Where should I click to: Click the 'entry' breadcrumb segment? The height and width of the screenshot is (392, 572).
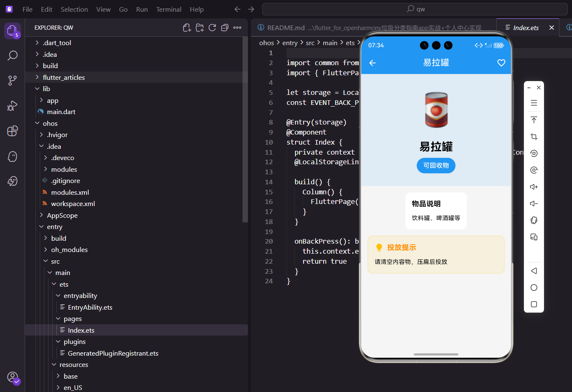(x=290, y=43)
